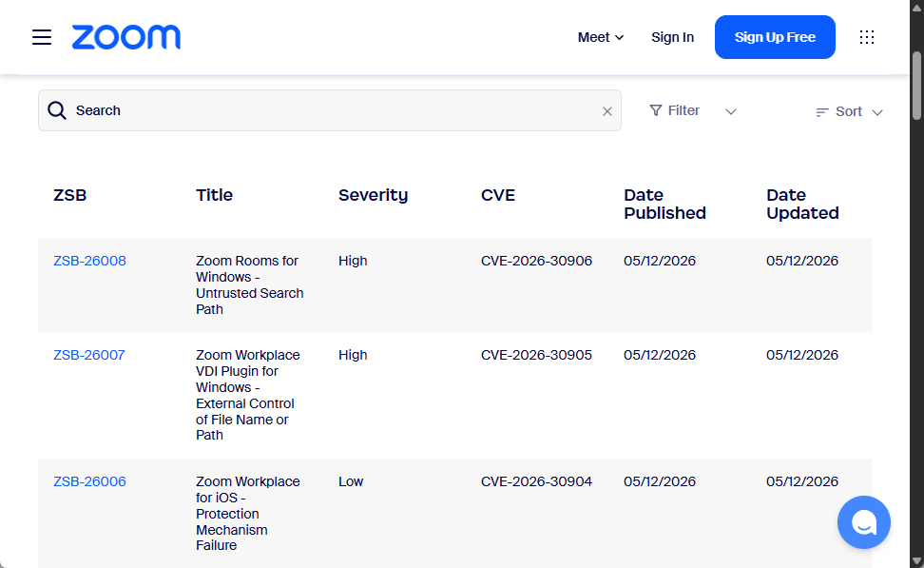The image size is (924, 568).
Task: Open bulletin ZSB-26006
Action: click(89, 481)
